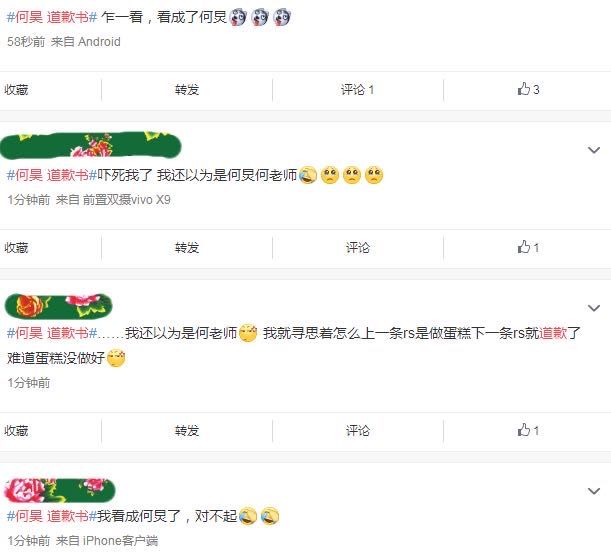611x557 pixels.
Task: Like the vivo X9 user's post
Action: tap(528, 247)
